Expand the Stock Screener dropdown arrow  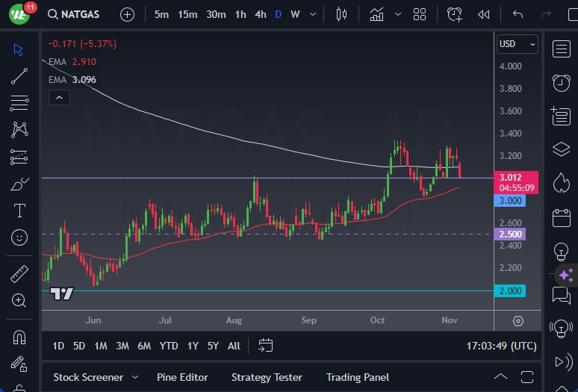click(x=135, y=377)
